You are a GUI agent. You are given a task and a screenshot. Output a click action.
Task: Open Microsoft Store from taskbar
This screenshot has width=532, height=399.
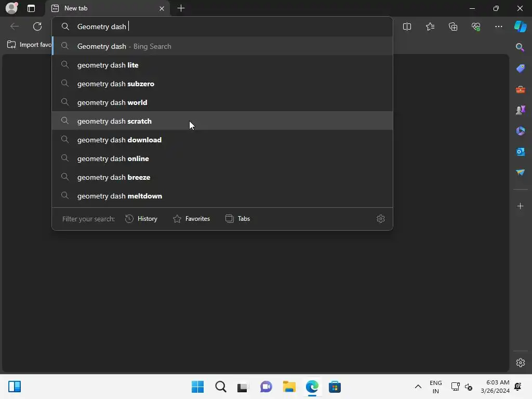click(x=335, y=387)
